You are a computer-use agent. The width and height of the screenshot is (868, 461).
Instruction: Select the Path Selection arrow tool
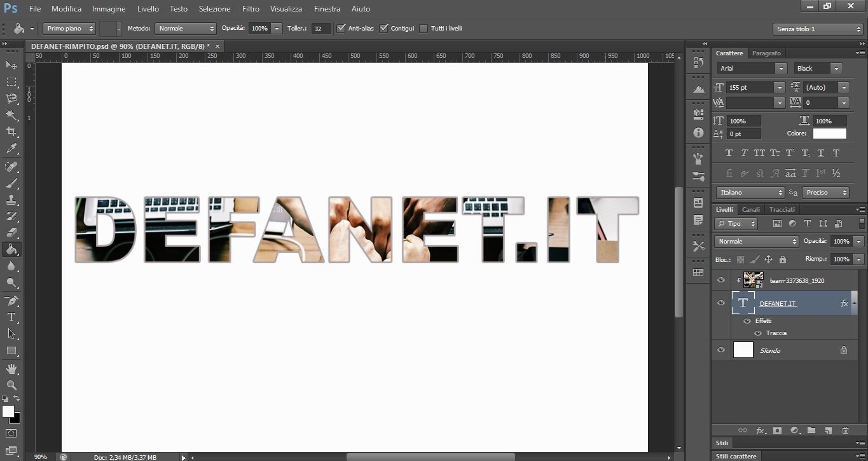[x=11, y=333]
